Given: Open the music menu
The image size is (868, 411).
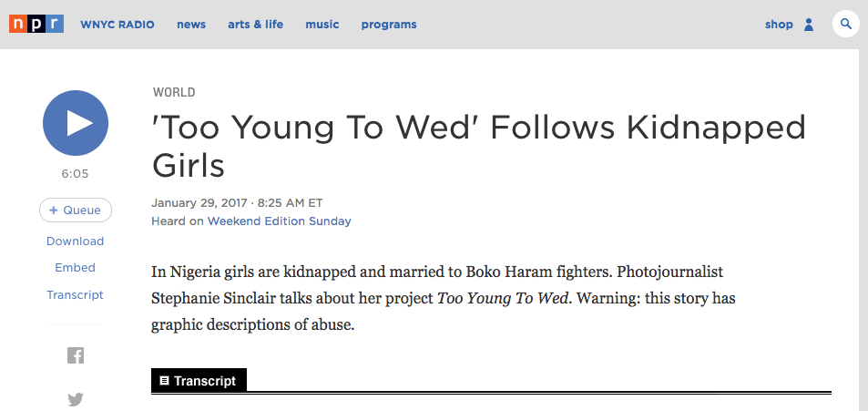Looking at the screenshot, I should pyautogui.click(x=322, y=25).
